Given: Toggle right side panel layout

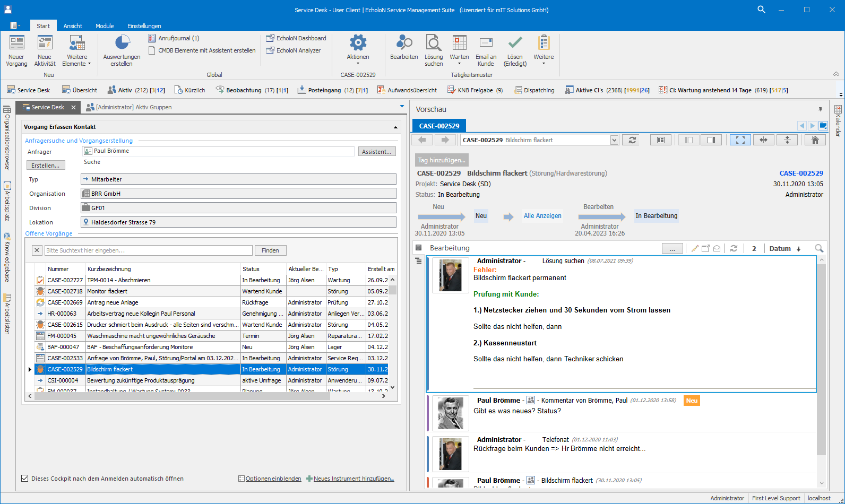Looking at the screenshot, I should coord(711,140).
